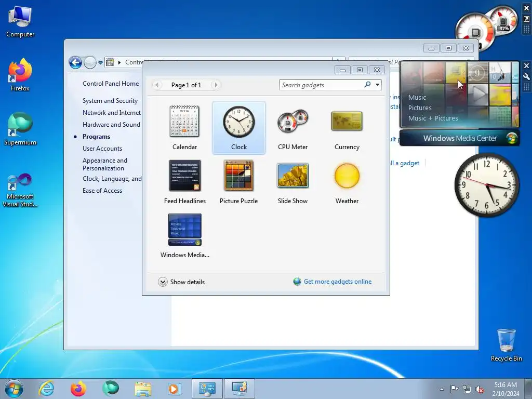Open Get more gadgets online link
The image size is (532, 399).
pyautogui.click(x=338, y=282)
